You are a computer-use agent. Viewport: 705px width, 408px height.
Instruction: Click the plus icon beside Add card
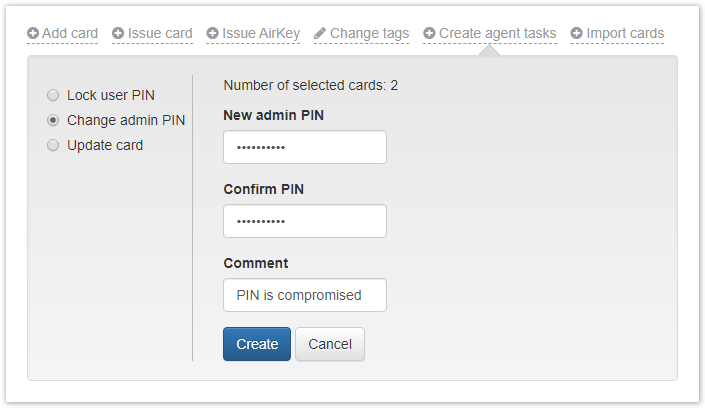point(33,33)
